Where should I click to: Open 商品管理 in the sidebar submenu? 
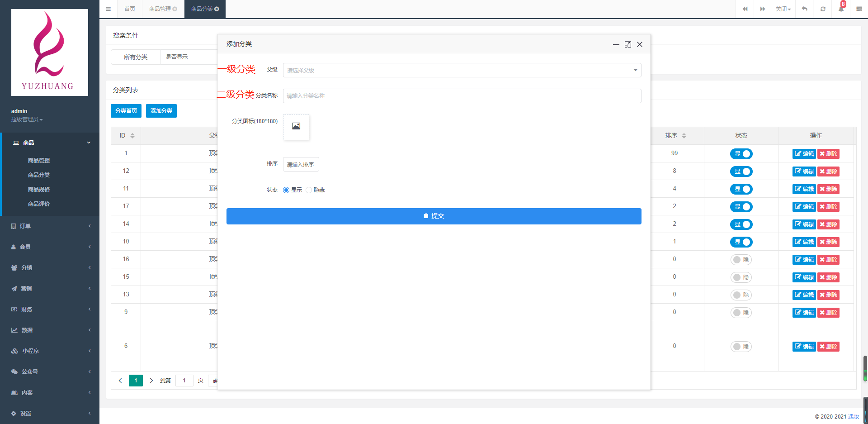39,161
